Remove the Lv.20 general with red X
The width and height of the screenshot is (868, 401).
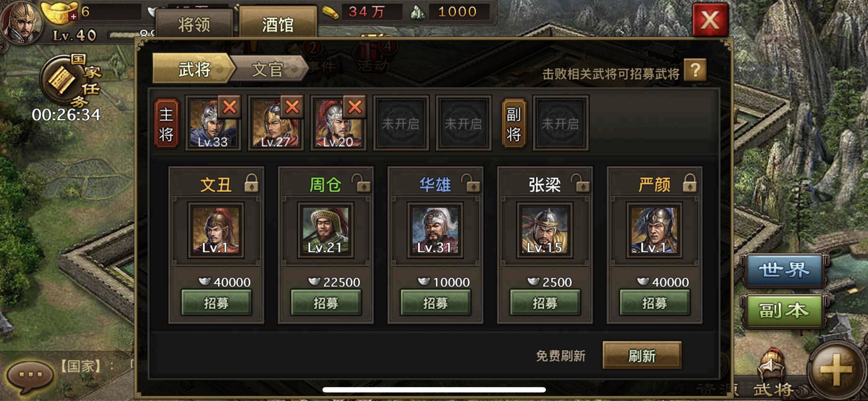[x=355, y=107]
